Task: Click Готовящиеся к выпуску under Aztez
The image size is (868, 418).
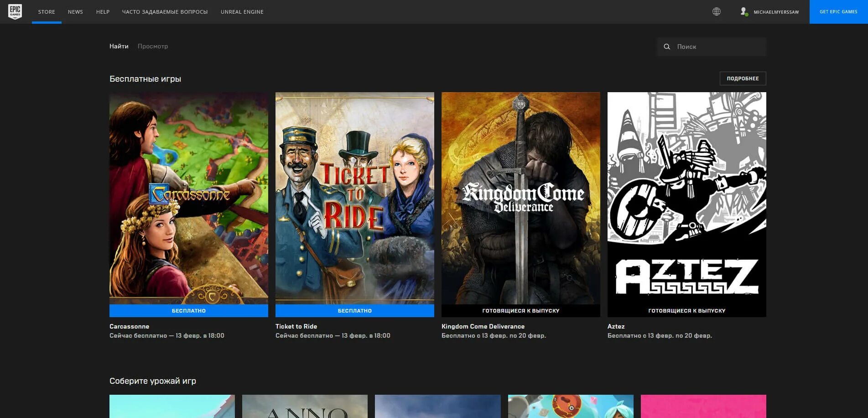Action: click(687, 311)
